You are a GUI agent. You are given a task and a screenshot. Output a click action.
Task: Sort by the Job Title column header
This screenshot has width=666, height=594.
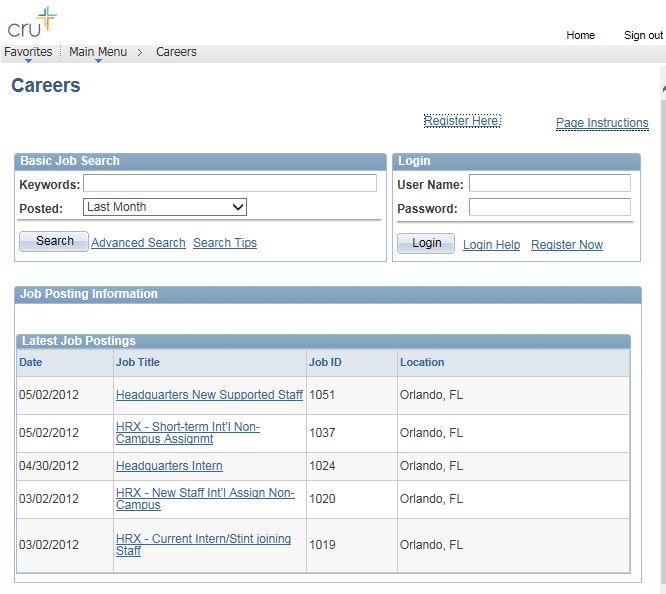pyautogui.click(x=138, y=362)
